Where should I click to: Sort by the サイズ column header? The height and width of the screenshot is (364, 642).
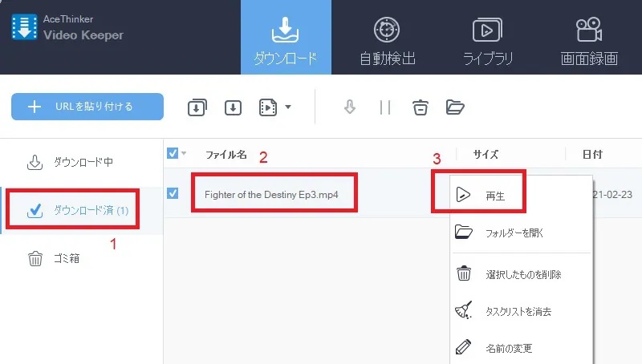486,155
